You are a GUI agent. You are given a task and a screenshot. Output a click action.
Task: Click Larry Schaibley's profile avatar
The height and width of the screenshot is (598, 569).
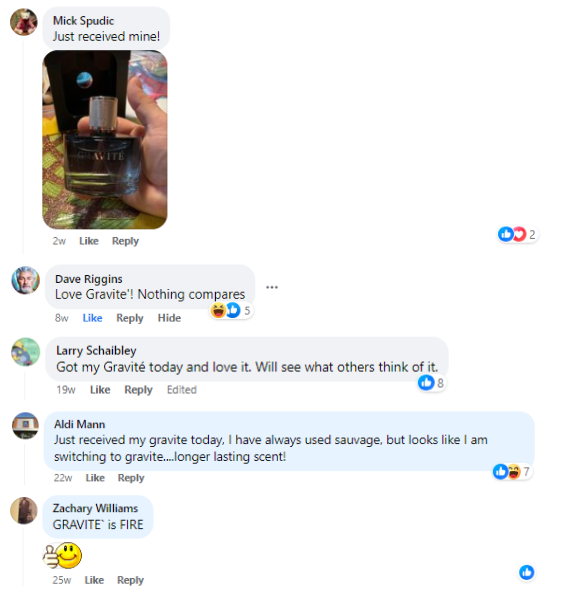pos(26,352)
